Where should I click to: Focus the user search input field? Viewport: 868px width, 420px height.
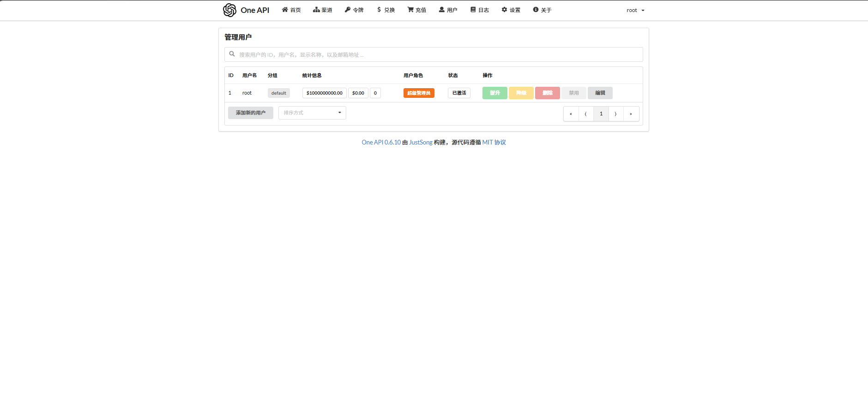point(434,54)
